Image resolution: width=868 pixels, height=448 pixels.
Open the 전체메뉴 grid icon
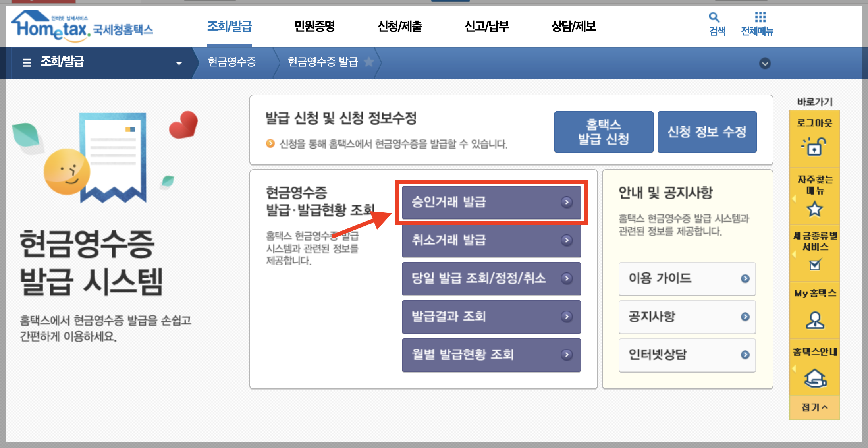(760, 17)
